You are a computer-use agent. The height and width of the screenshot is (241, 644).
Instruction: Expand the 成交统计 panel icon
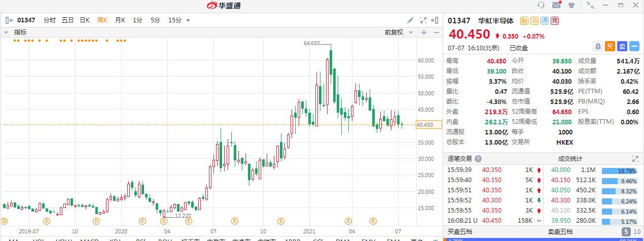(x=635, y=159)
